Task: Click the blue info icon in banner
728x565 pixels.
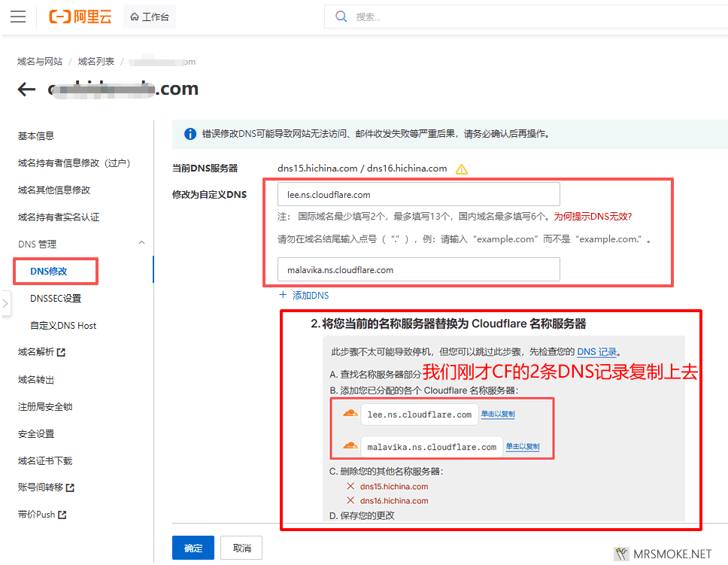Action: [190, 134]
